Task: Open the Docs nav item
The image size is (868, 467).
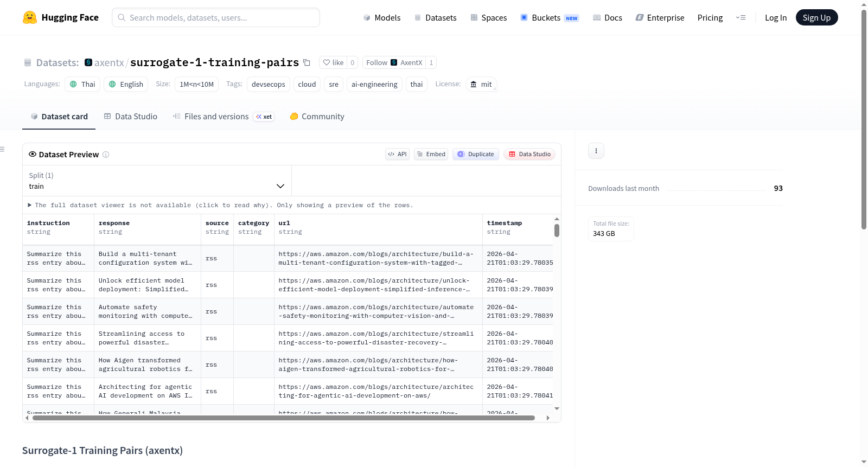Action: (x=608, y=17)
